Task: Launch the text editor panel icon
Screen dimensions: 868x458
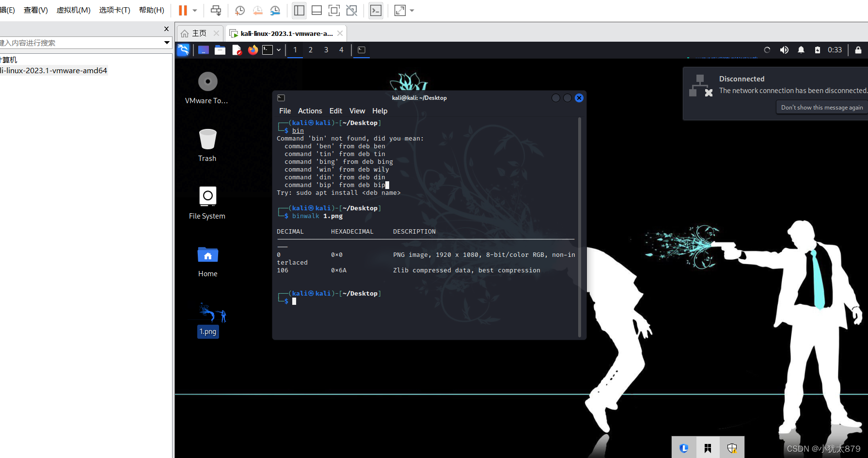Action: [x=237, y=50]
